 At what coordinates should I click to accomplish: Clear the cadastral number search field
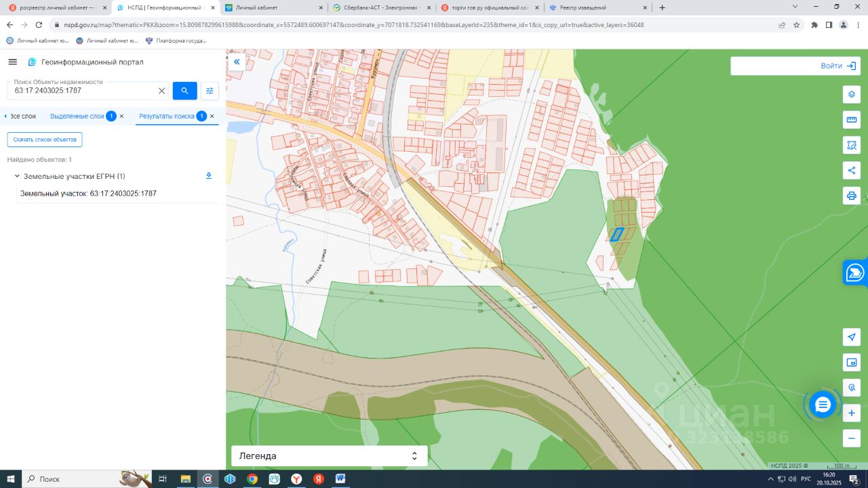point(161,91)
